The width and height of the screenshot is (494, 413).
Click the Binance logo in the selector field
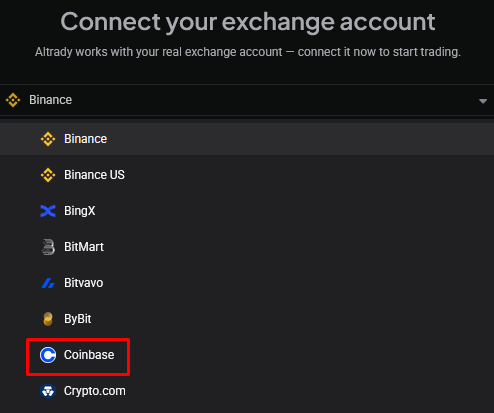click(13, 100)
